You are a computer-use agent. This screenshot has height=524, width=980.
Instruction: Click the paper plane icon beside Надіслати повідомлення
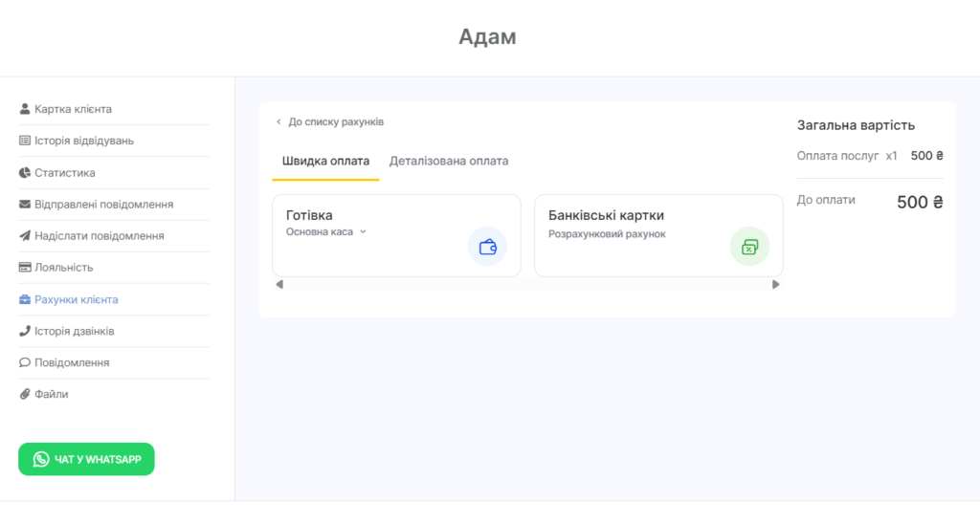25,236
